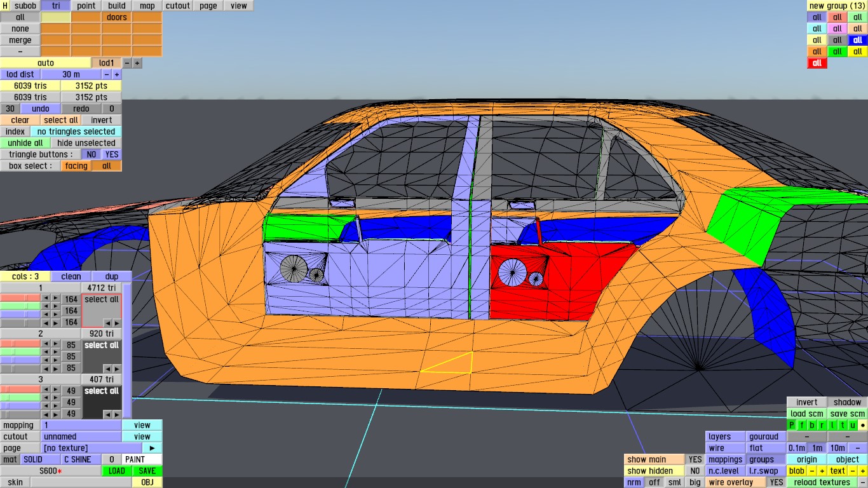Click the green SAVE button

pos(147,471)
